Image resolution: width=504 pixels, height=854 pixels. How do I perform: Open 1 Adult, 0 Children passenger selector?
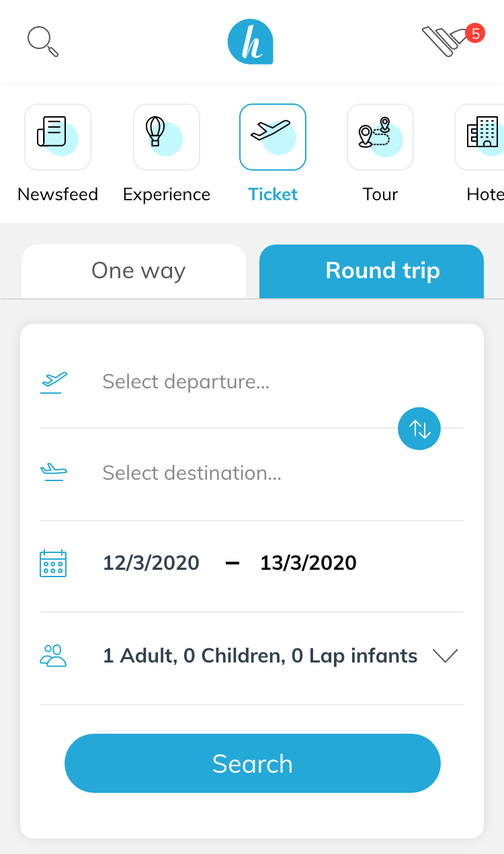pyautogui.click(x=252, y=656)
